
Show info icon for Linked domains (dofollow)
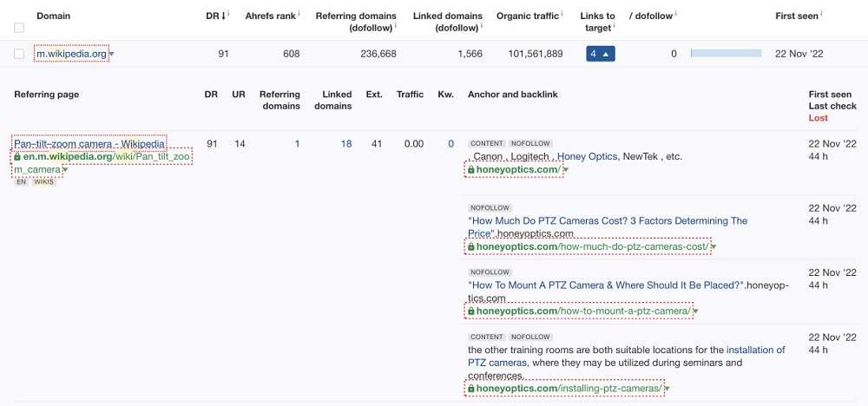[482, 25]
